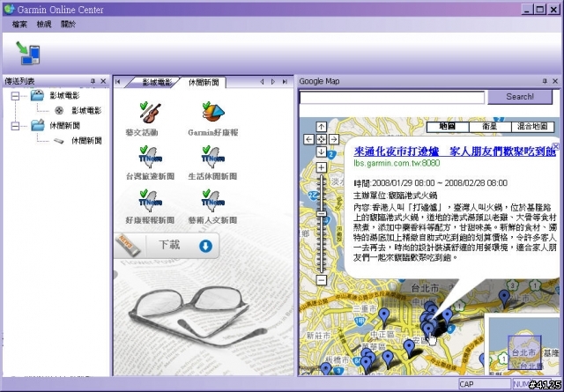This screenshot has width=564, height=392.
Task: Click the 下載 download button
Action: point(167,246)
